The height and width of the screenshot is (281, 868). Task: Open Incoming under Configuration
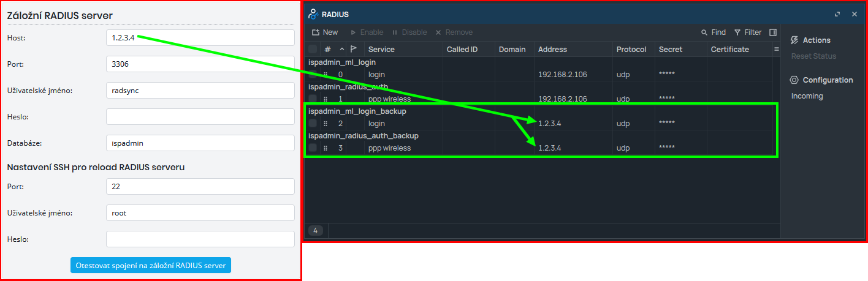[807, 96]
